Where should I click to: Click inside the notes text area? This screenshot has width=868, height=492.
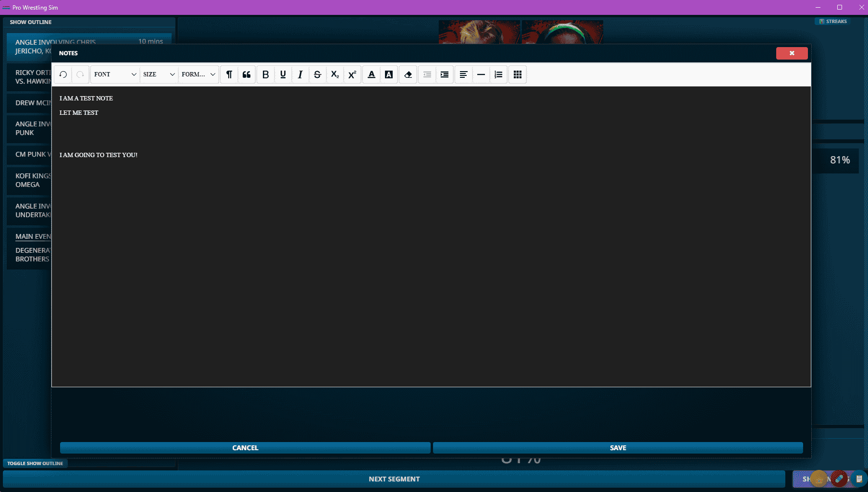431,236
